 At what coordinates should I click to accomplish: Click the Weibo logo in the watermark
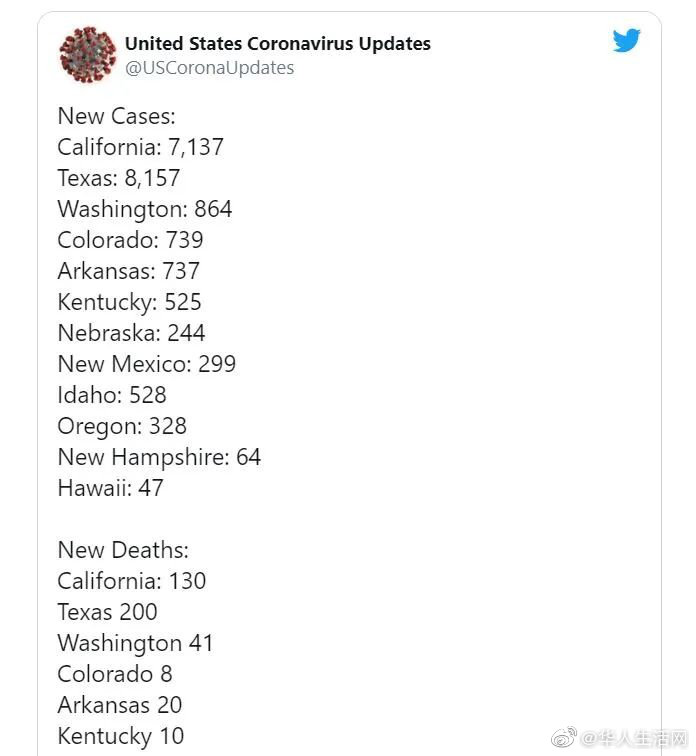pyautogui.click(x=564, y=737)
